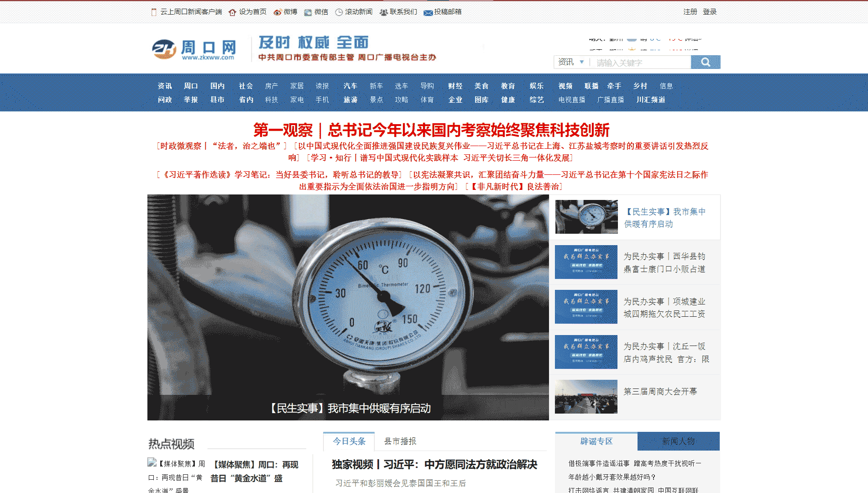This screenshot has width=868, height=493.
Task: Open 广播直播 in the navigation bar
Action: 611,100
